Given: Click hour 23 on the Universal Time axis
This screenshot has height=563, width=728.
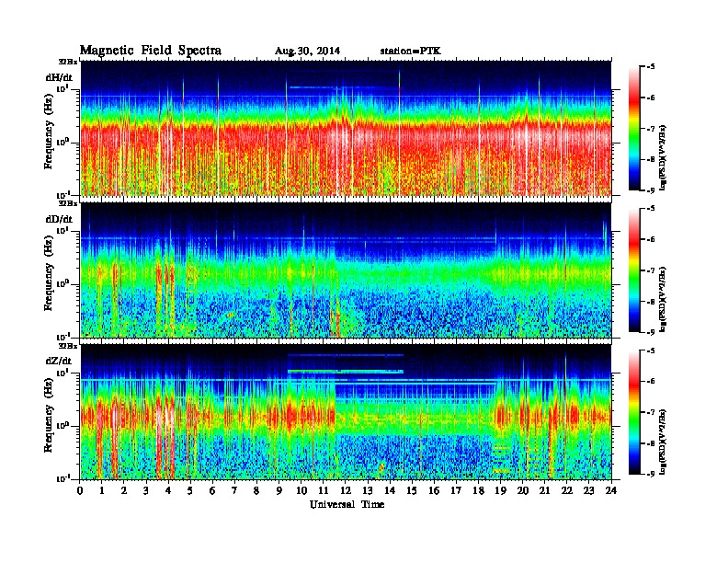Looking at the screenshot, I should [x=588, y=491].
